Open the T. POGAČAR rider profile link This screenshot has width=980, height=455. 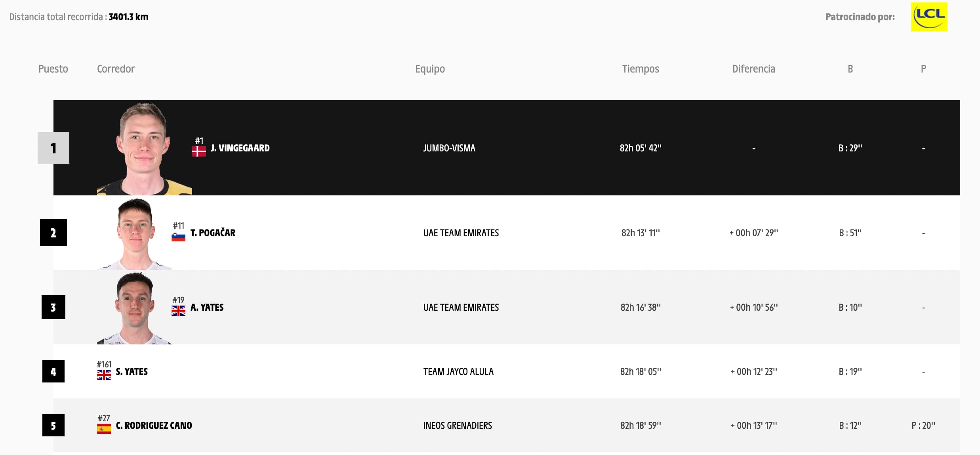pos(213,233)
